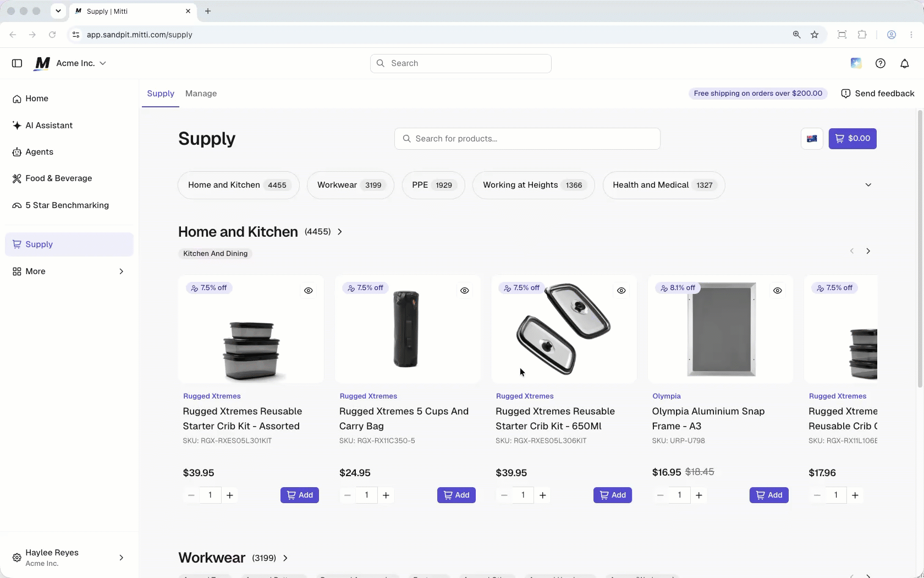Toggle the sidebar panel icon

click(17, 63)
